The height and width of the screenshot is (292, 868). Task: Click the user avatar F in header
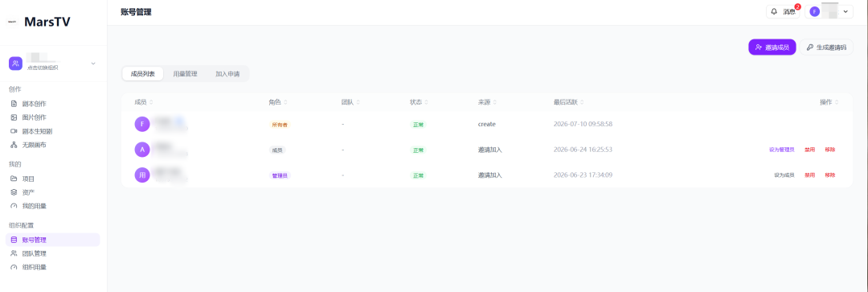tap(814, 11)
